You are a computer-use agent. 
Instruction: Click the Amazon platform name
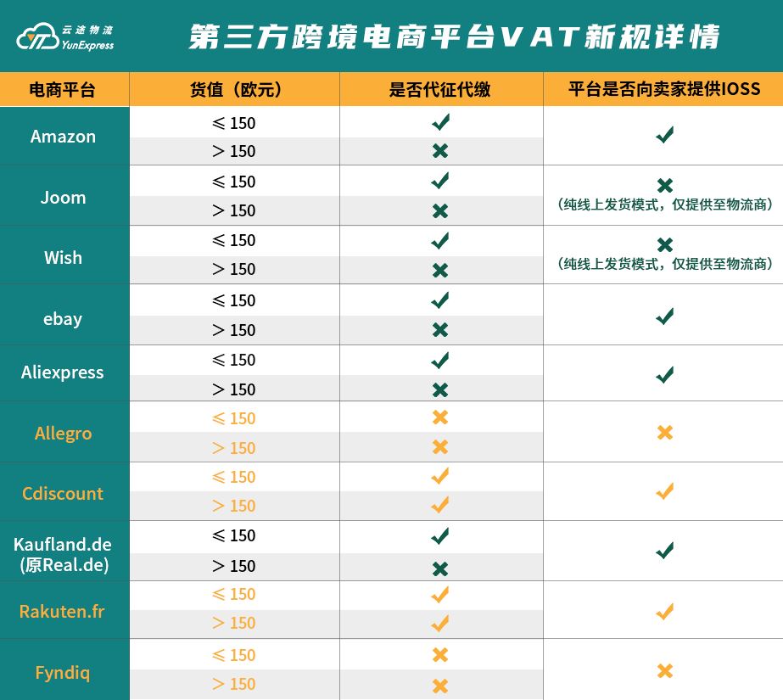[63, 137]
